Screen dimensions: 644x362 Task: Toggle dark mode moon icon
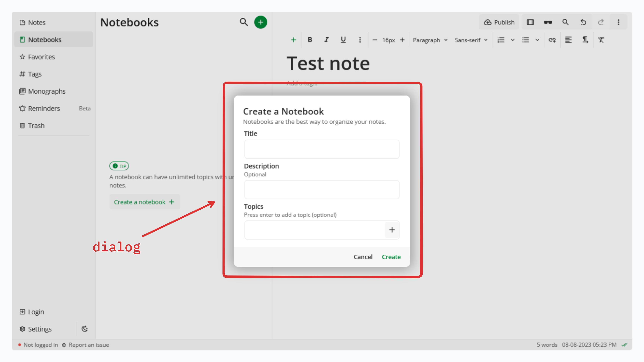tap(85, 329)
